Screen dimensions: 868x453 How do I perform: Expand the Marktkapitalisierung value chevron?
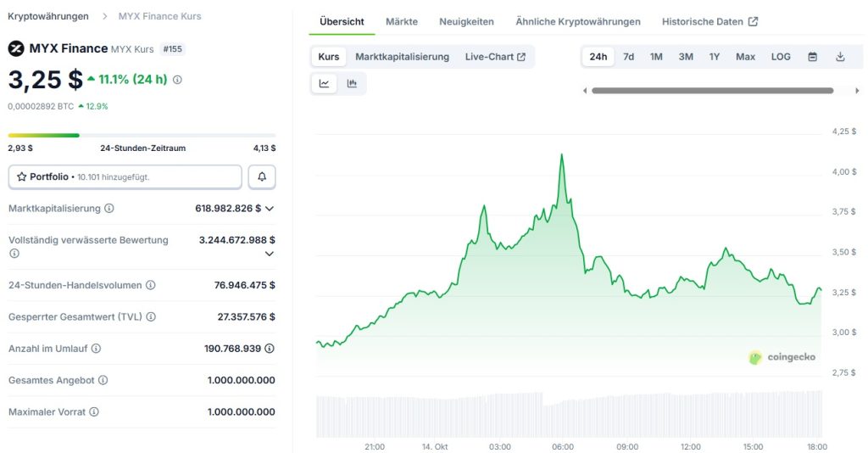tap(270, 209)
